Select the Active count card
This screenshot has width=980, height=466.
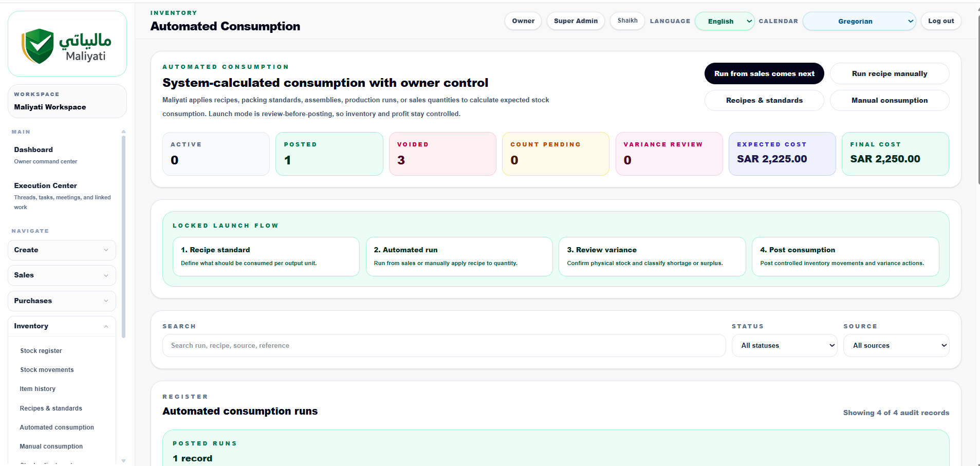216,154
